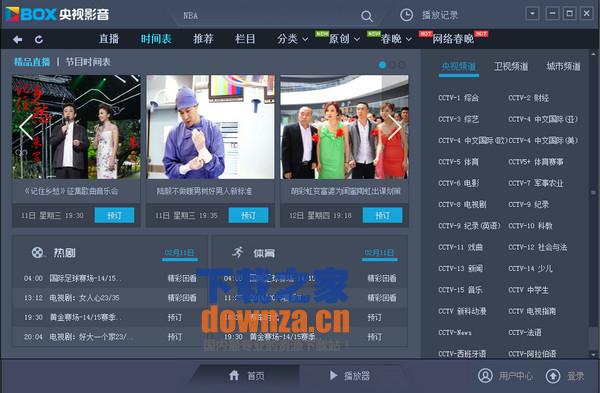Open play history via the clock icon
Screen dimensions: 600x393
point(406,15)
